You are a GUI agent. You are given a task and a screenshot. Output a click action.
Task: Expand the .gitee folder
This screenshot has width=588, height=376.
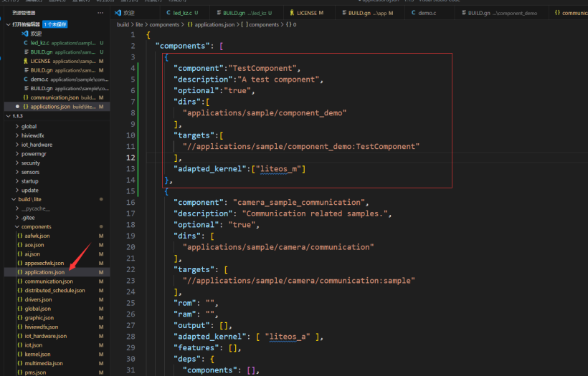tap(17, 218)
